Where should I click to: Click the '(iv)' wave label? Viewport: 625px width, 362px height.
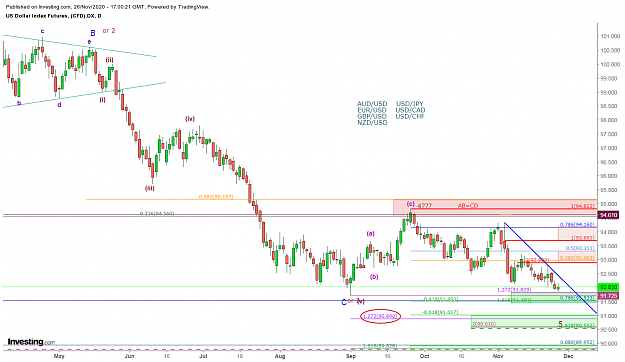[190, 119]
